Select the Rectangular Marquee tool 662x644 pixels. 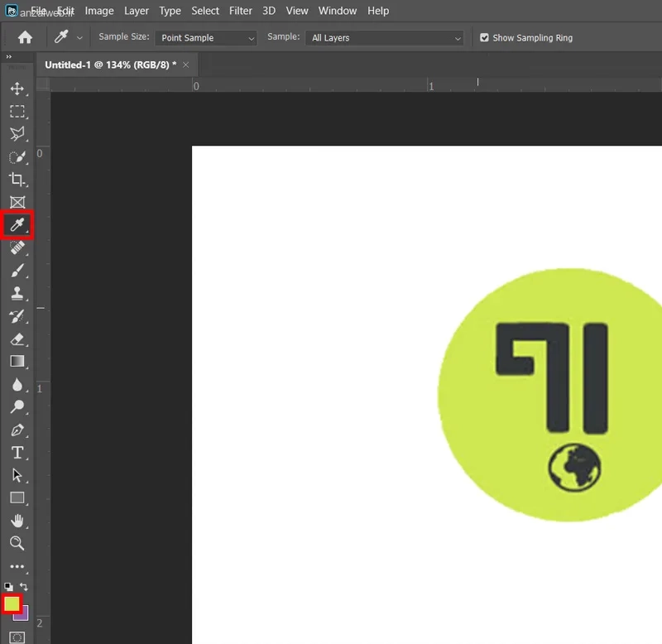pyautogui.click(x=17, y=112)
